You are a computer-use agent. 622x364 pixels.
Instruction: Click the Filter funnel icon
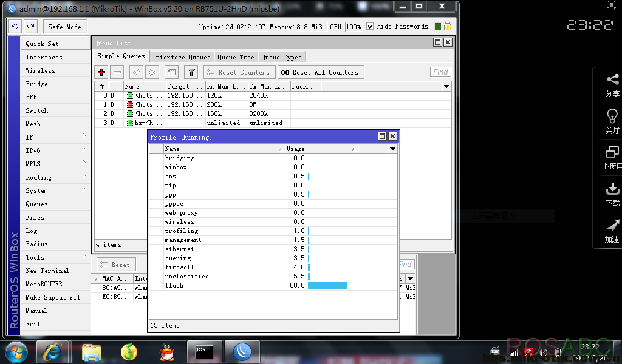[x=191, y=72]
